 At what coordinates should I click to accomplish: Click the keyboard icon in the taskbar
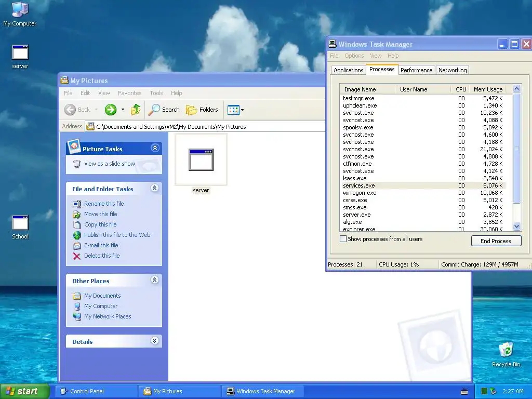pos(464,392)
